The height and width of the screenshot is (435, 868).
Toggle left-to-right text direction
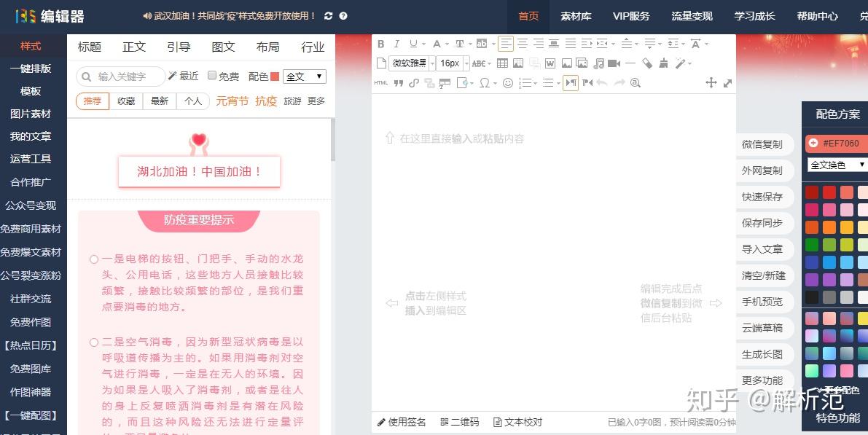click(x=571, y=83)
